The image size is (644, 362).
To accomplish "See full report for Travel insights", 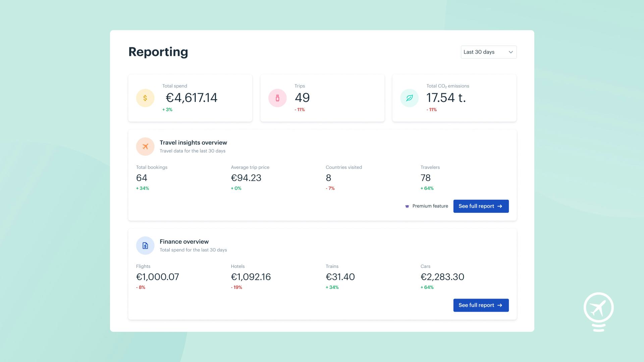I will pyautogui.click(x=480, y=206).
